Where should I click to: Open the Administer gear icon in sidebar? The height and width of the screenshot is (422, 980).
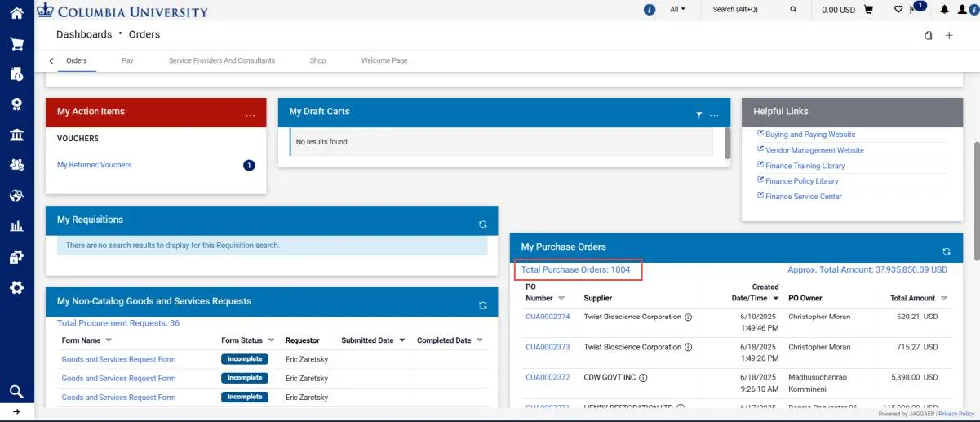(16, 287)
